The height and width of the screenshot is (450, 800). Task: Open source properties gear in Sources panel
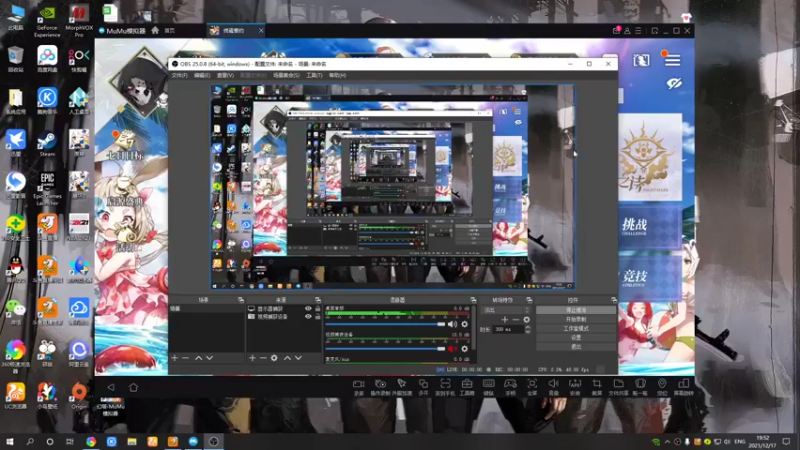click(x=274, y=358)
